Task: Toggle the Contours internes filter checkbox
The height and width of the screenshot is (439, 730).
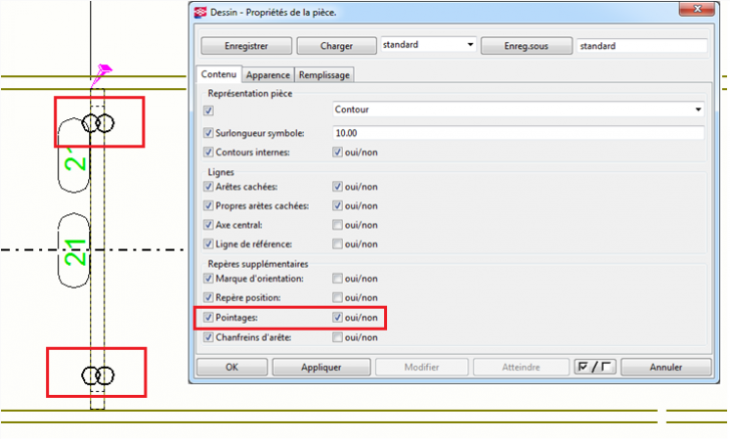Action: (x=208, y=152)
